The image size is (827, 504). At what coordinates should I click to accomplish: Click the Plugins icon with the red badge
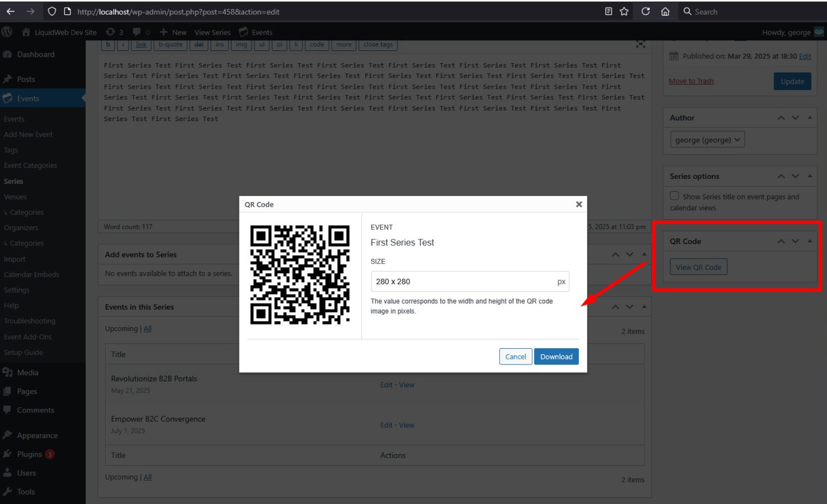(x=9, y=454)
